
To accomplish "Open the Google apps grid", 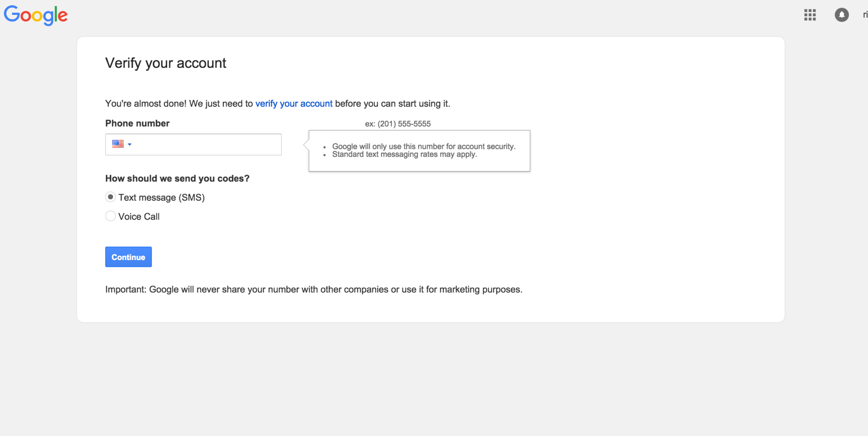I will point(810,15).
